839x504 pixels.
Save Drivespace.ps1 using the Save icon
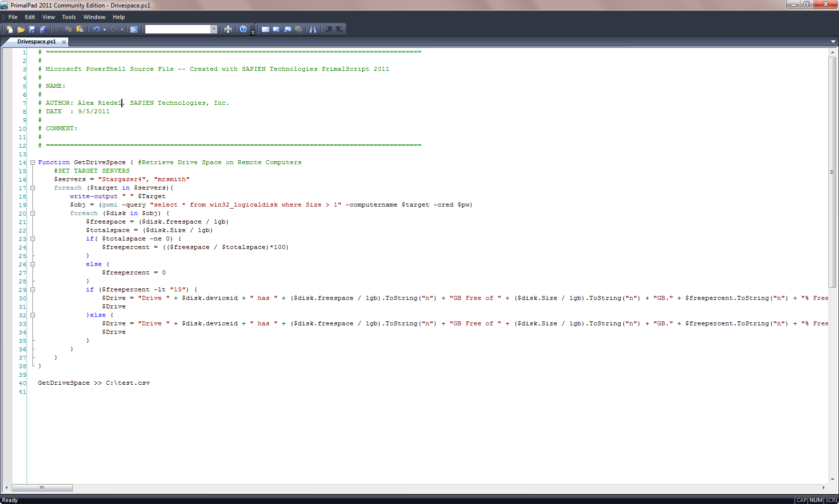tap(32, 29)
